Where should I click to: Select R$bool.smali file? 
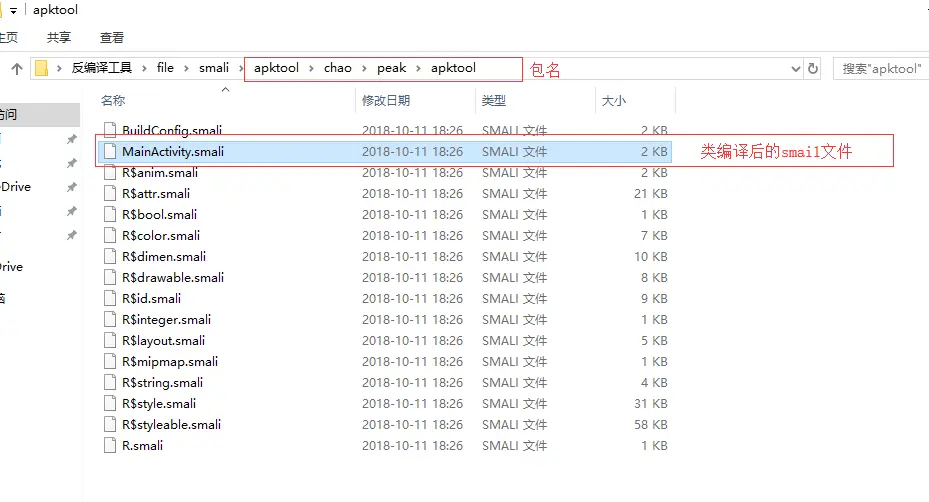point(159,215)
